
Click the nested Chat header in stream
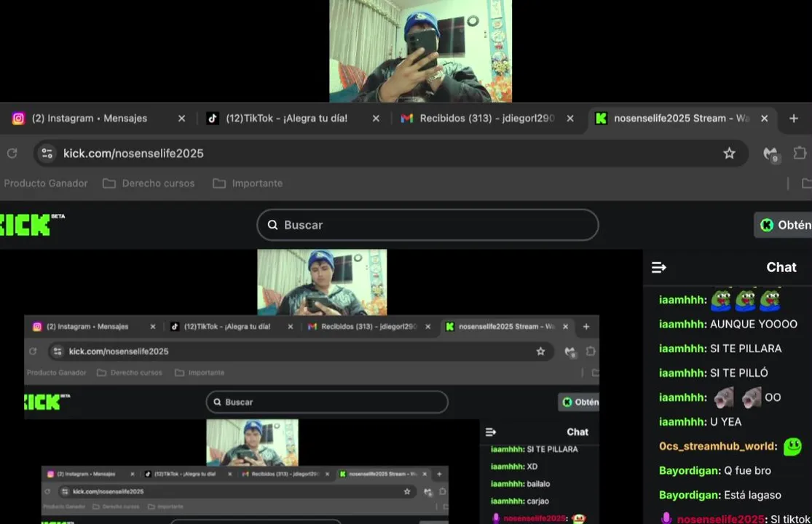[x=578, y=432]
